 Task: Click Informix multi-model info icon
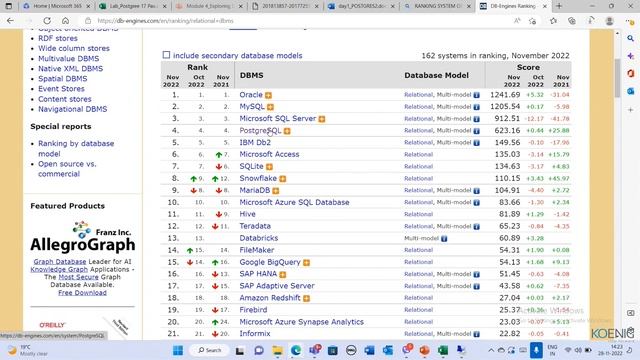476,334
